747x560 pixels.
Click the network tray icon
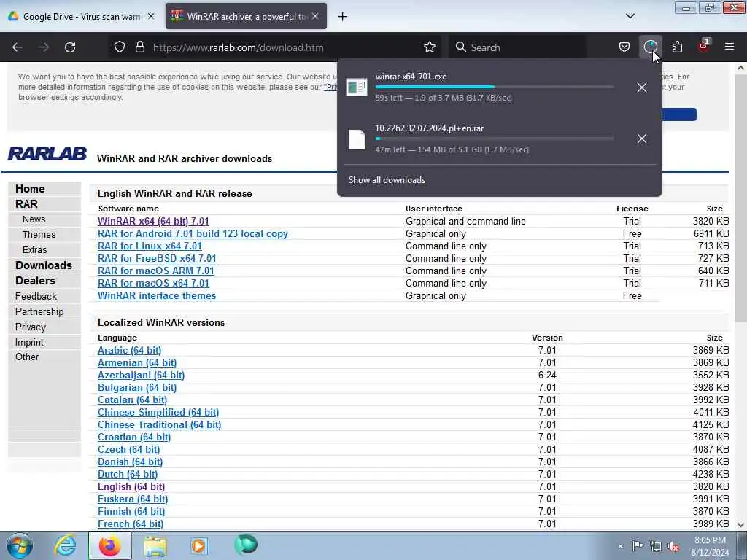coord(656,546)
